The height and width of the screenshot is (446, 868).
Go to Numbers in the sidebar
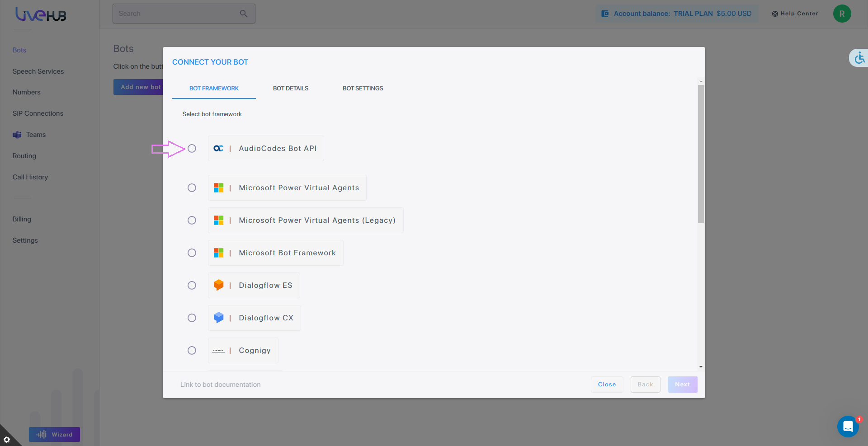coord(27,92)
